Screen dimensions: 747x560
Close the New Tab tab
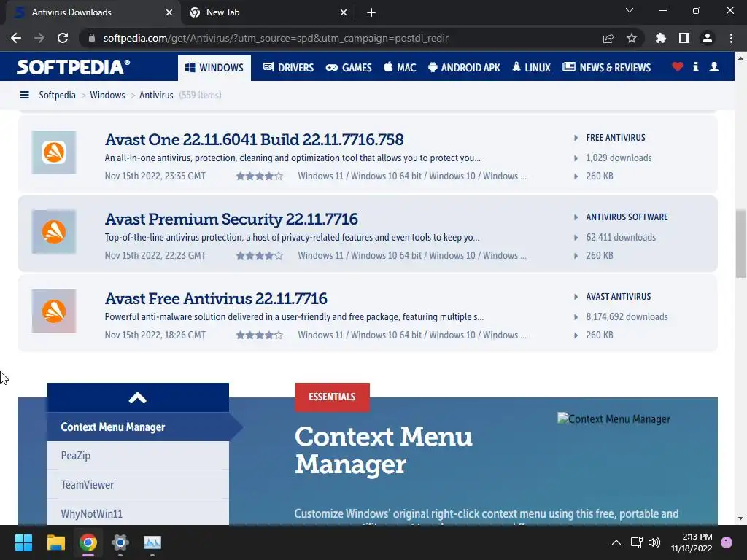[344, 13]
